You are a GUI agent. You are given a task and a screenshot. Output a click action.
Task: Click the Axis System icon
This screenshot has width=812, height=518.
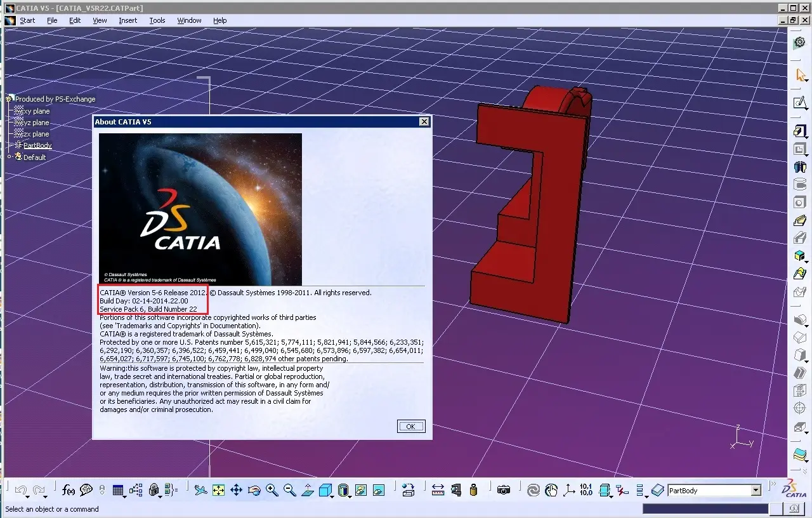569,490
